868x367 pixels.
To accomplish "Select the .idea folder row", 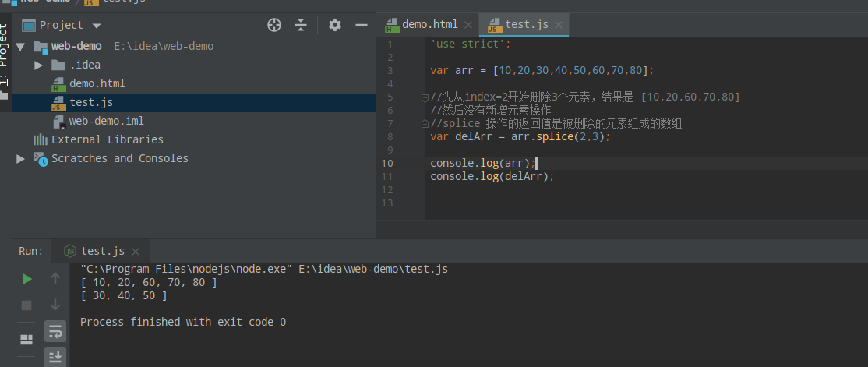I will click(194, 65).
